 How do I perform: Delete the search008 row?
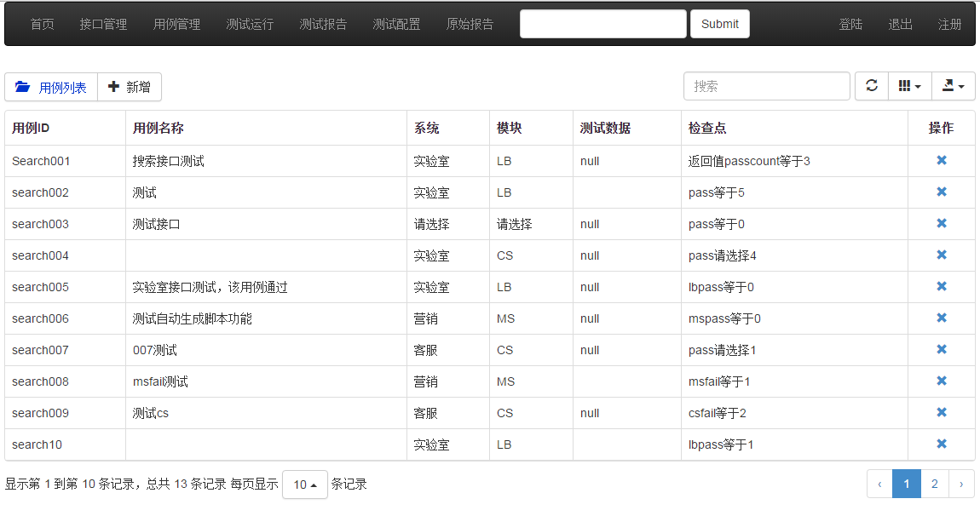click(x=942, y=381)
